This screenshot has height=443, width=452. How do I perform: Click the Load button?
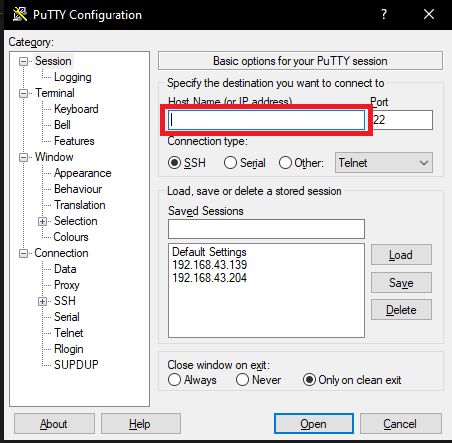(401, 255)
